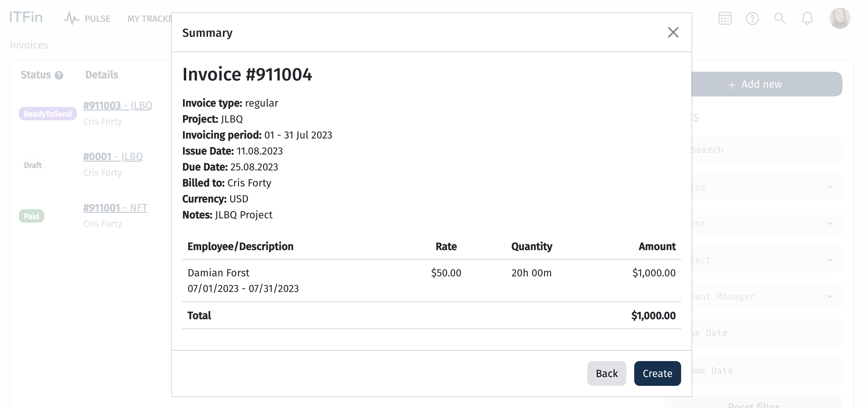Open the calendar icon in header
The width and height of the screenshot is (868, 408).
(x=724, y=19)
